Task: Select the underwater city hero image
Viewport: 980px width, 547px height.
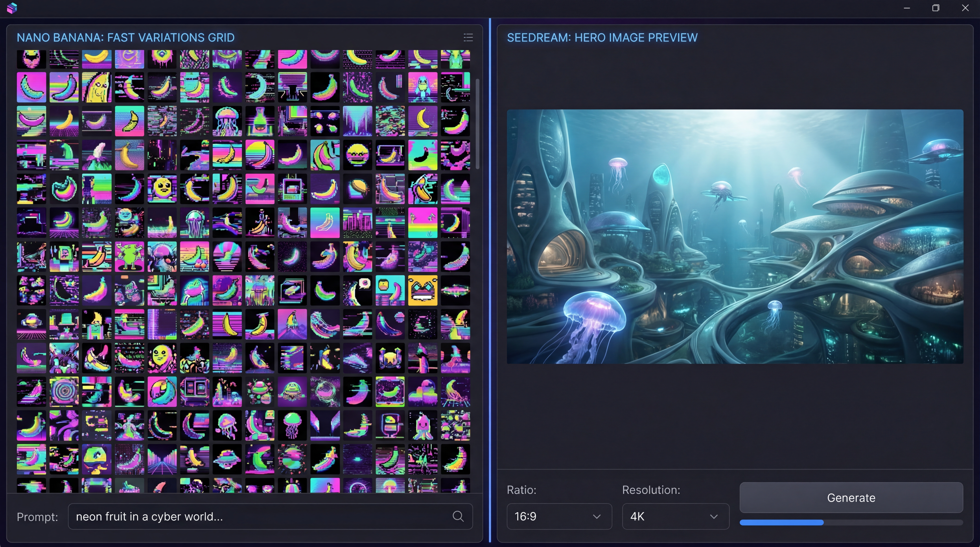Action: point(735,237)
